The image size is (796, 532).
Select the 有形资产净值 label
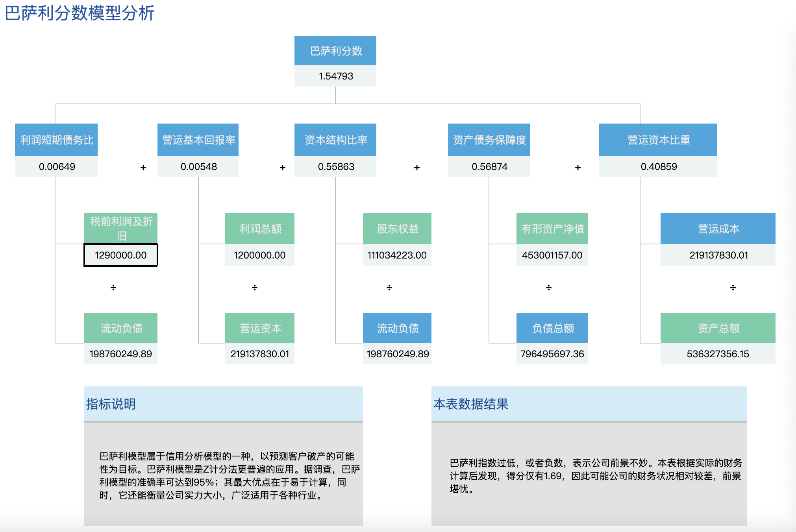pos(552,229)
